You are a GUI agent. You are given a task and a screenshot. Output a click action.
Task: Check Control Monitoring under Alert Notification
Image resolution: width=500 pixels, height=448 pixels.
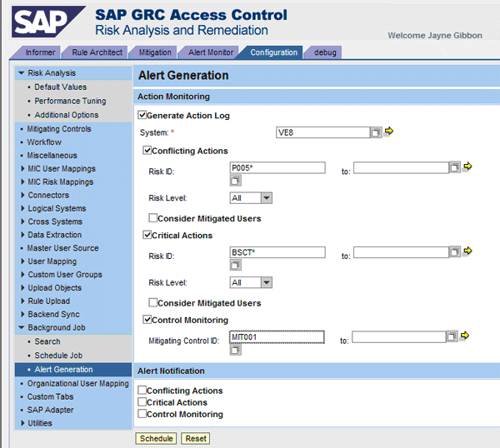(x=142, y=414)
